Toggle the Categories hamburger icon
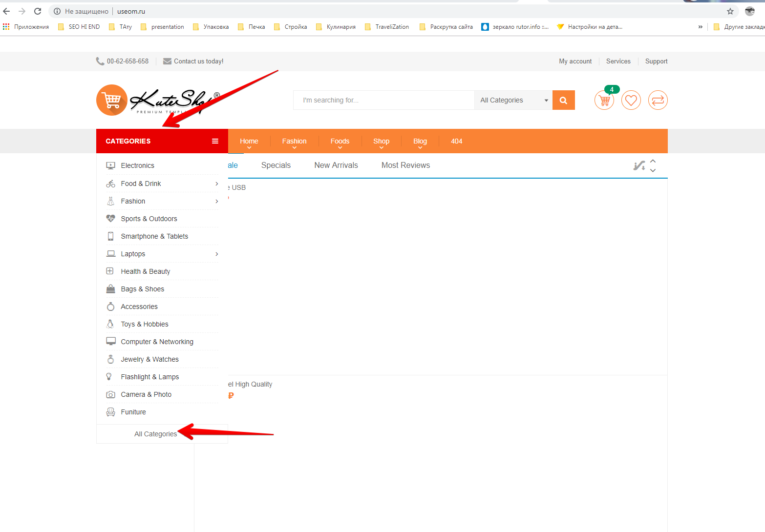The height and width of the screenshot is (532, 765). (x=215, y=141)
